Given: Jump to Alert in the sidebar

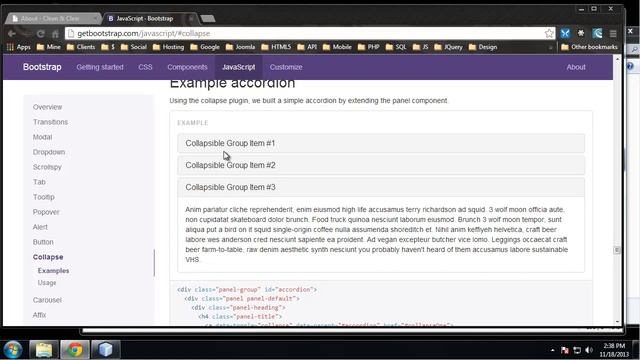Looking at the screenshot, I should pos(40,227).
